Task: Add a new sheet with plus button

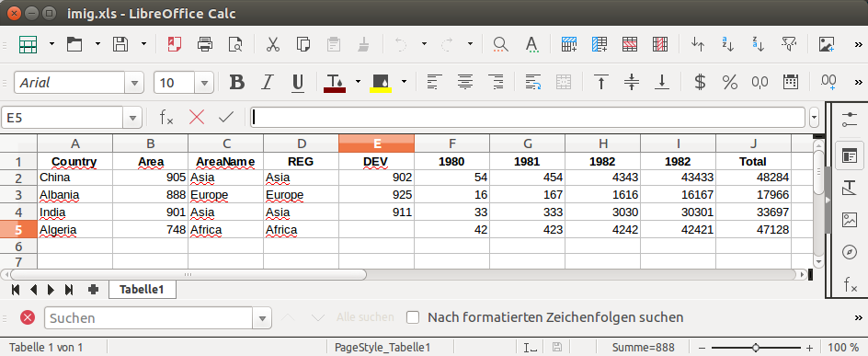Action: (x=93, y=290)
